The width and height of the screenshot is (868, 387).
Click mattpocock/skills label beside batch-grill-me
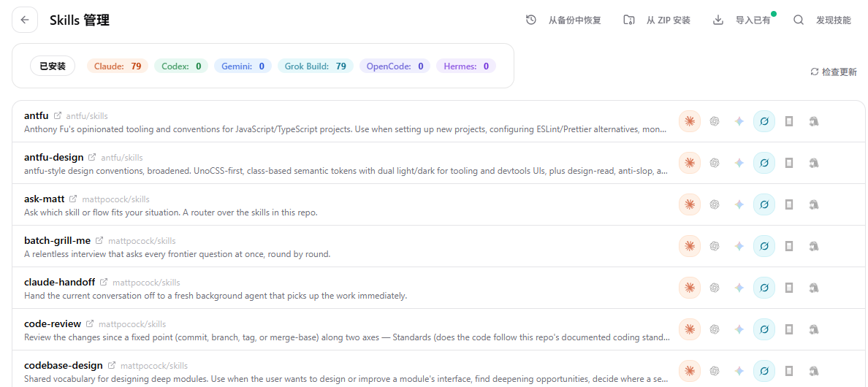click(142, 241)
